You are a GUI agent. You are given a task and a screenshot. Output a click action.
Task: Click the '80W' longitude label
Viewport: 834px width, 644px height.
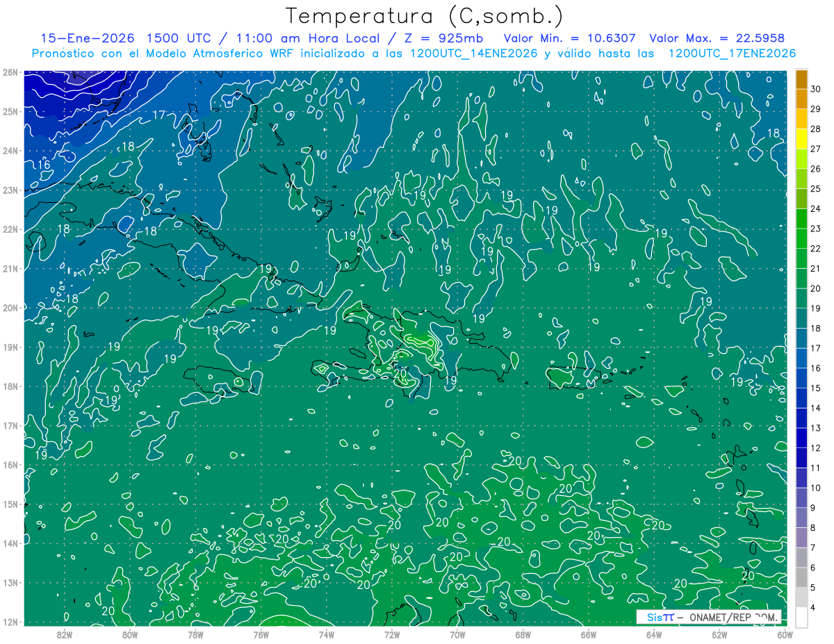point(130,634)
